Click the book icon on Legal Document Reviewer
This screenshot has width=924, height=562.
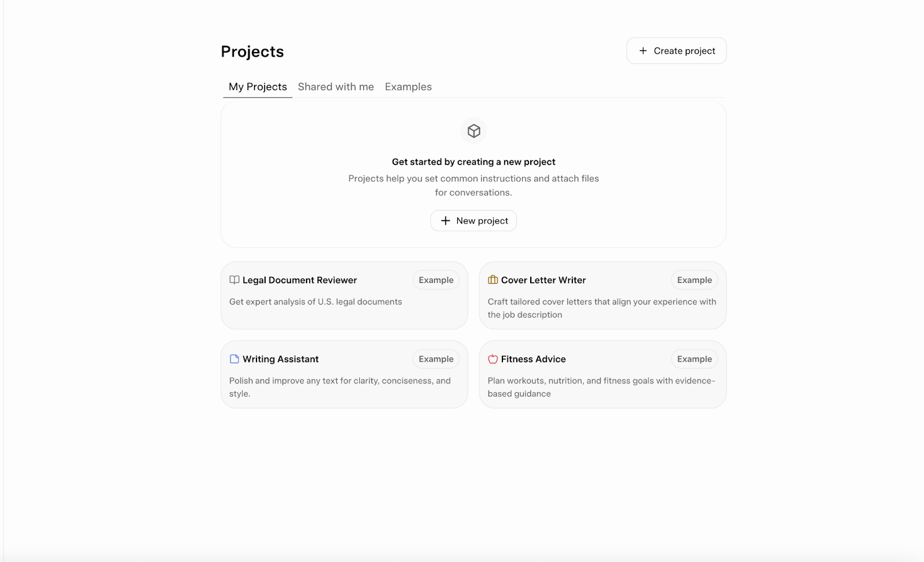(233, 280)
